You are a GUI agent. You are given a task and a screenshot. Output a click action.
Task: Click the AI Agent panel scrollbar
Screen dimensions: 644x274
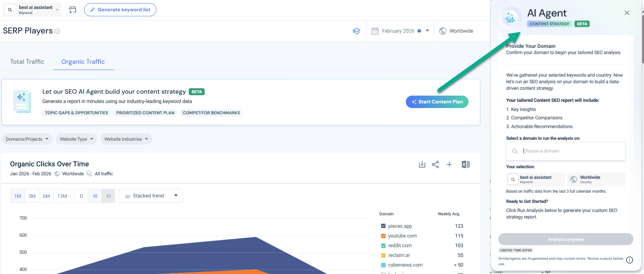point(642,39)
